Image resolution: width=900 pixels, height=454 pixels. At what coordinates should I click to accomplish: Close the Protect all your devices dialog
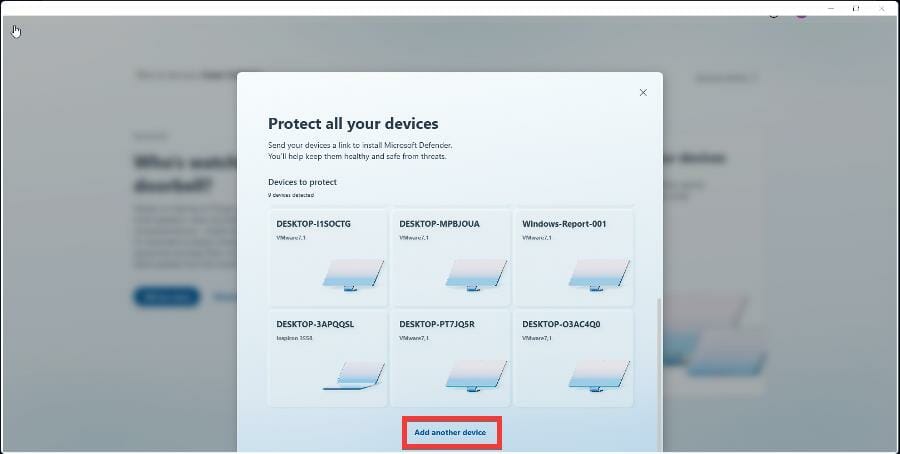643,92
